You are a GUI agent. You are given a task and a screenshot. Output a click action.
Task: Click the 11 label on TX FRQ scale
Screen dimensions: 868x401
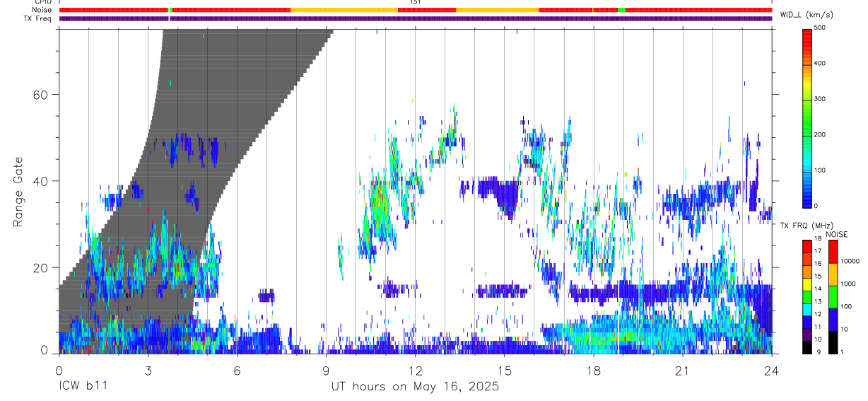(x=819, y=327)
